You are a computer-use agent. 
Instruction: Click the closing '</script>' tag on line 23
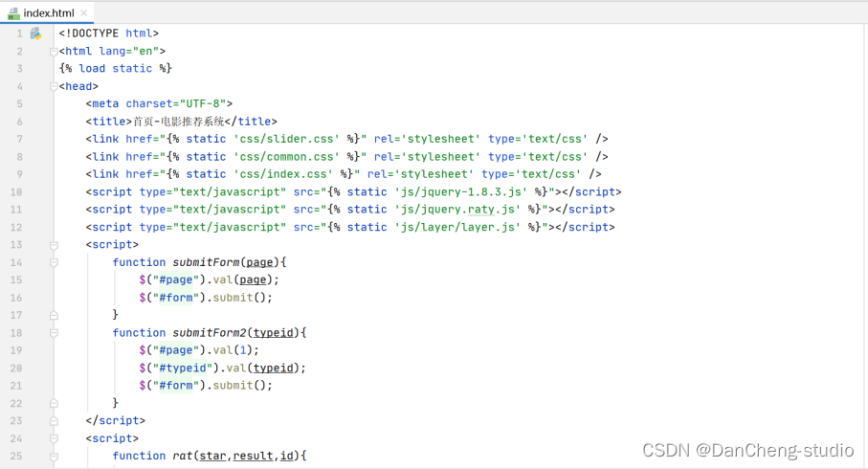click(x=115, y=421)
